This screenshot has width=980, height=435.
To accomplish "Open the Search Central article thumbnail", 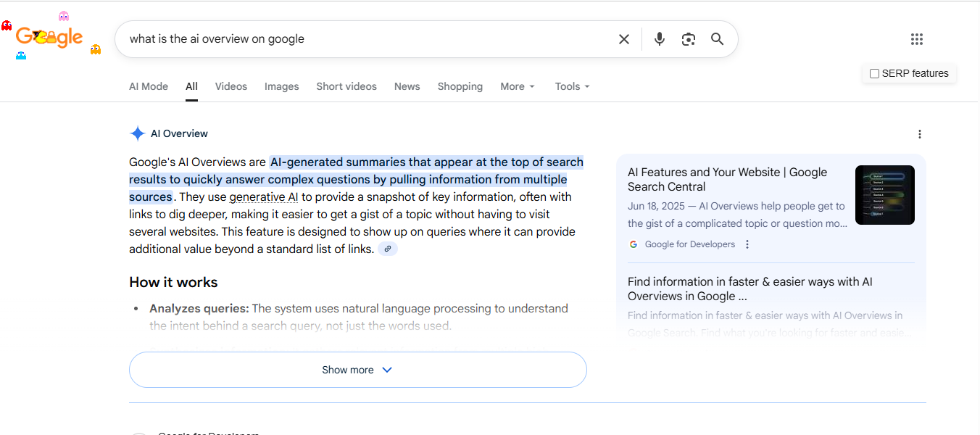I will 884,195.
